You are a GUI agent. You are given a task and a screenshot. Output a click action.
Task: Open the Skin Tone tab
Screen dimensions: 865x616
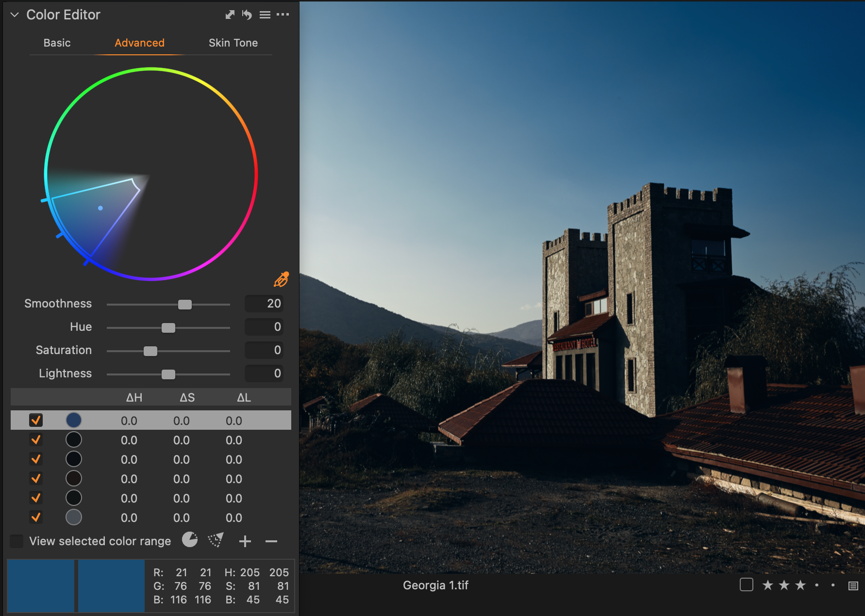[x=233, y=43]
